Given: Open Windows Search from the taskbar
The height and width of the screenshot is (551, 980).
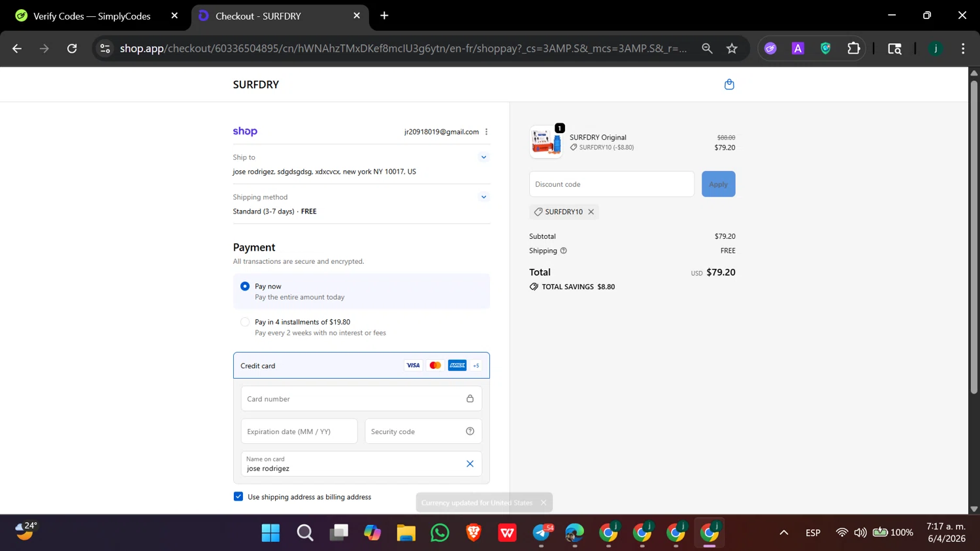Looking at the screenshot, I should click(304, 533).
